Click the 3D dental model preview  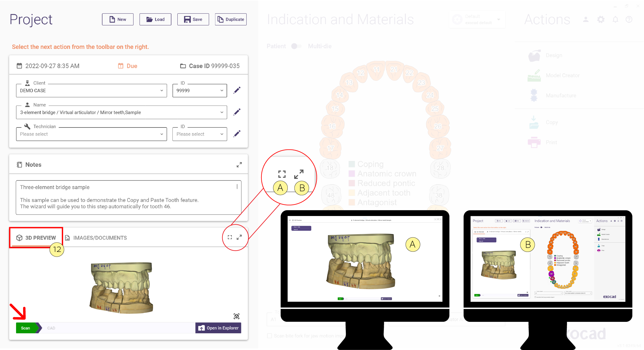[122, 288]
